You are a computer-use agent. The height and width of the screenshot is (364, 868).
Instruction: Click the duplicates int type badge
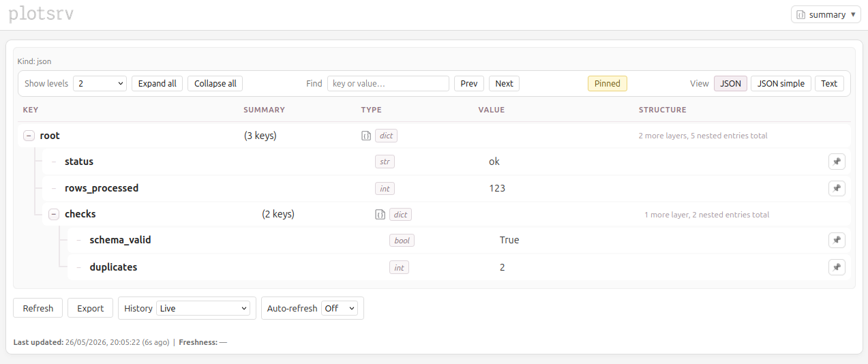point(399,267)
